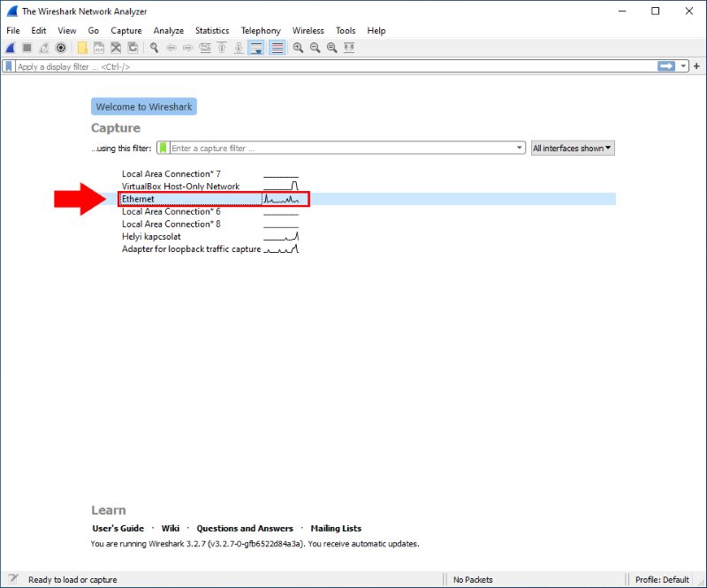Click Profile: Default in status bar
The image size is (707, 588).
tap(662, 579)
